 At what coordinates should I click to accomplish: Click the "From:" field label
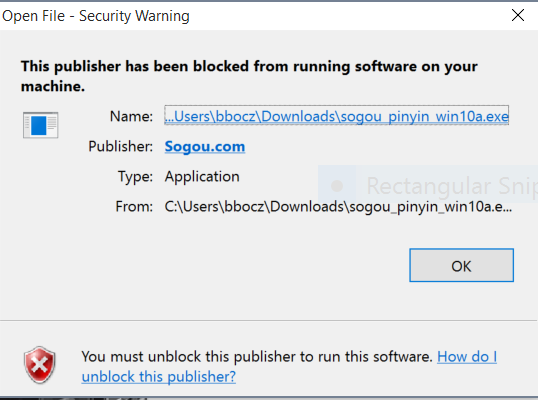tap(134, 207)
